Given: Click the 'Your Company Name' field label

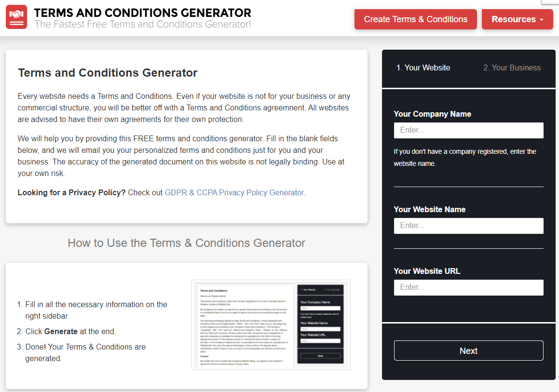Looking at the screenshot, I should point(432,114).
